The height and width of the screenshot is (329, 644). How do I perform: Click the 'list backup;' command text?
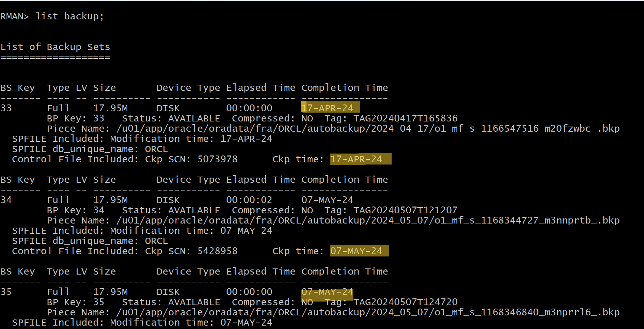click(x=69, y=16)
